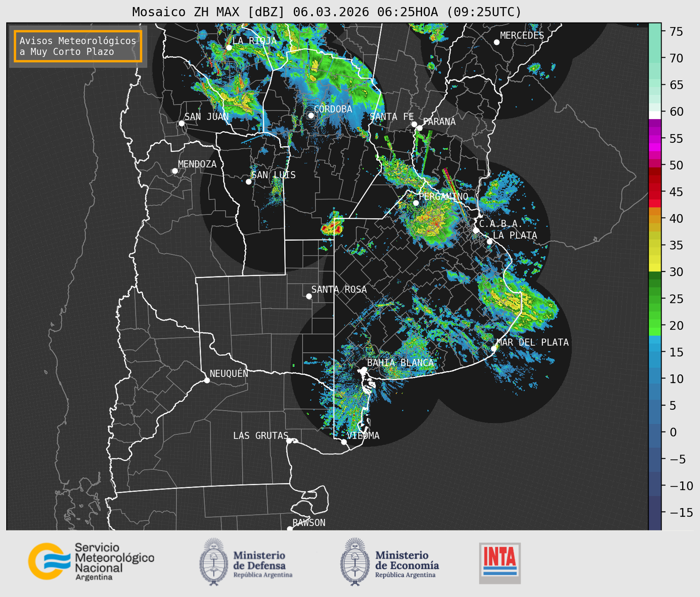Click the magenta 55 dBZ color band
Image resolution: width=700 pixels, height=597 pixels.
coord(655,139)
